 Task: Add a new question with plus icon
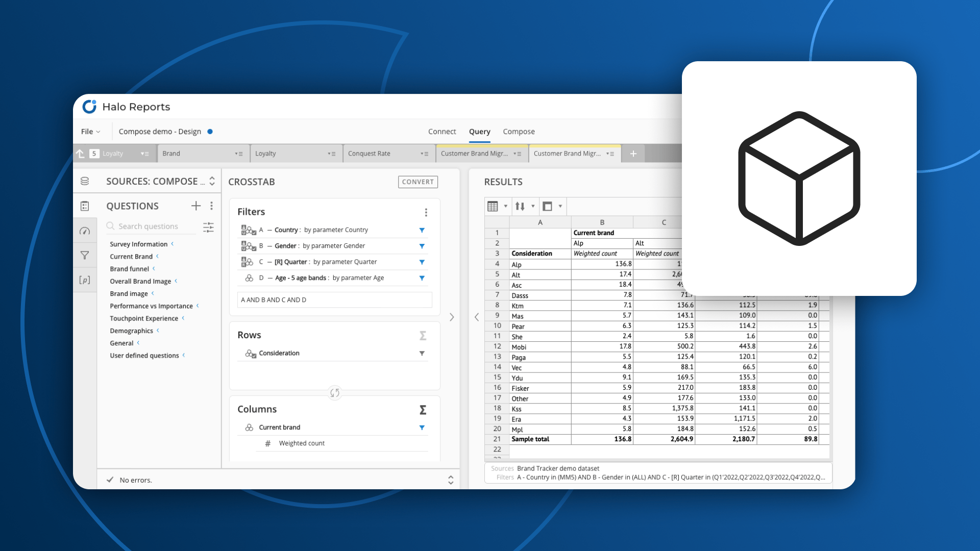(x=196, y=206)
